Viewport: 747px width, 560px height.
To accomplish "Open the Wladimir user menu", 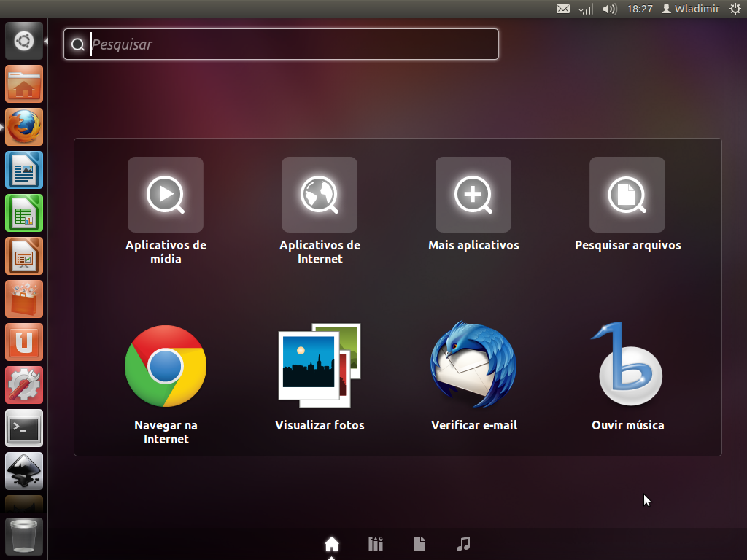I will 691,9.
